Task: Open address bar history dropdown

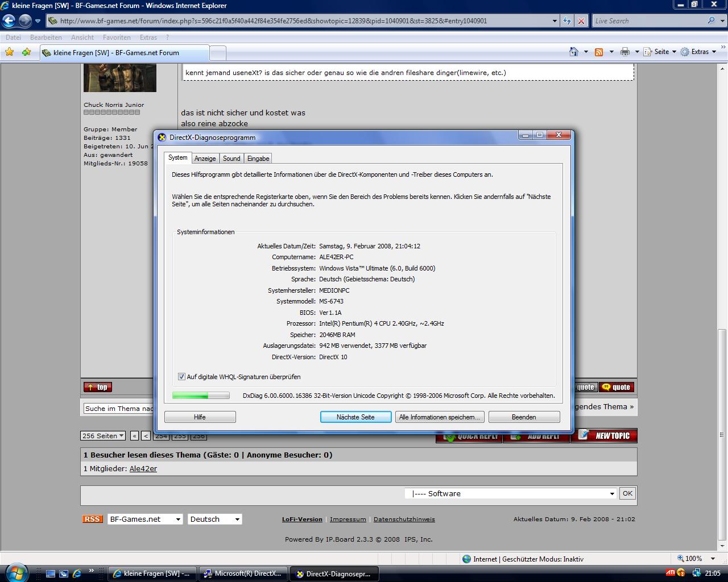Action: click(555, 21)
